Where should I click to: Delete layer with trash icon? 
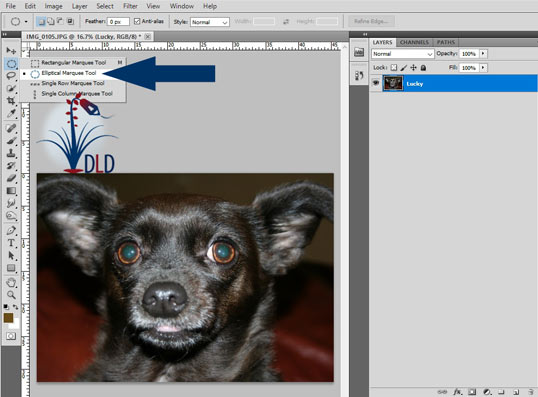[530, 392]
